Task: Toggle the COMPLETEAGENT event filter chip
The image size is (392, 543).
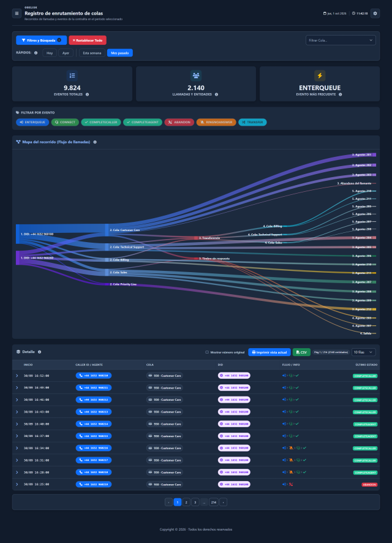Action: pyautogui.click(x=143, y=122)
